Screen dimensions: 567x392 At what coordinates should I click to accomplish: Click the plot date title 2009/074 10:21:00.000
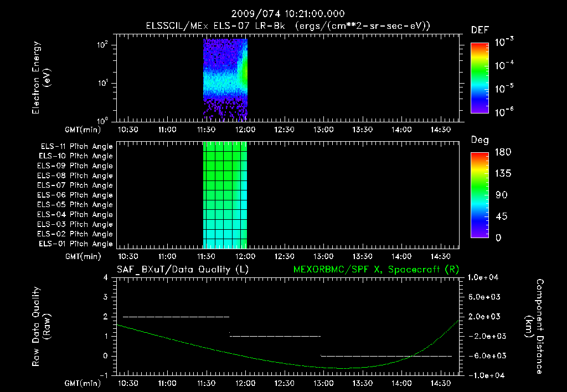pos(288,14)
